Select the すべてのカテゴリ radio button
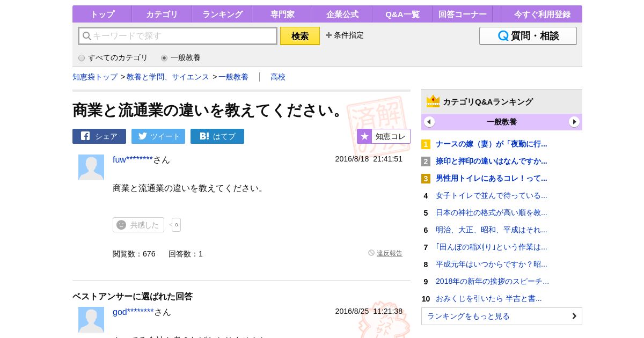The width and height of the screenshot is (644, 338). [x=82, y=58]
